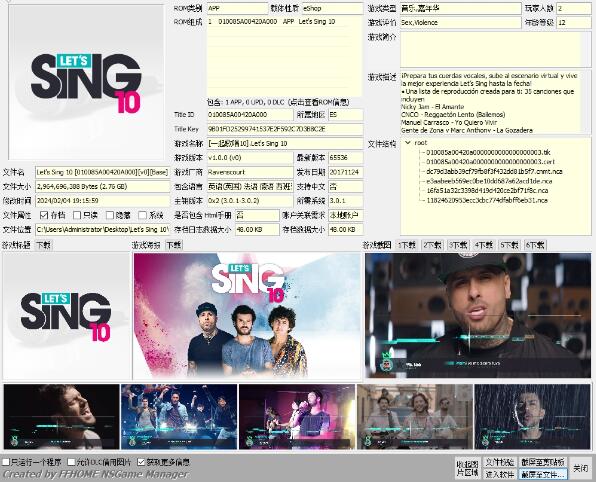Click the 文件大小 field showing 2.76 GB

pos(102,187)
